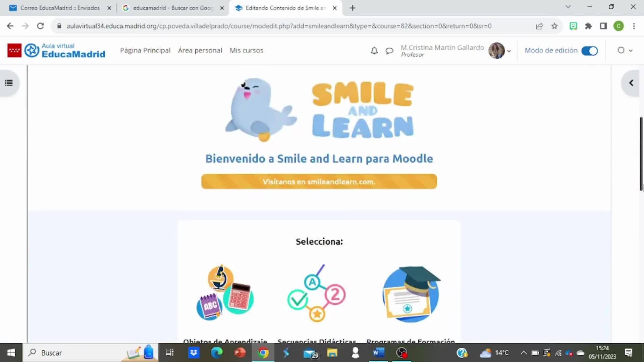Open the course index drawer icon
Image resolution: width=644 pixels, height=362 pixels.
pyautogui.click(x=9, y=83)
